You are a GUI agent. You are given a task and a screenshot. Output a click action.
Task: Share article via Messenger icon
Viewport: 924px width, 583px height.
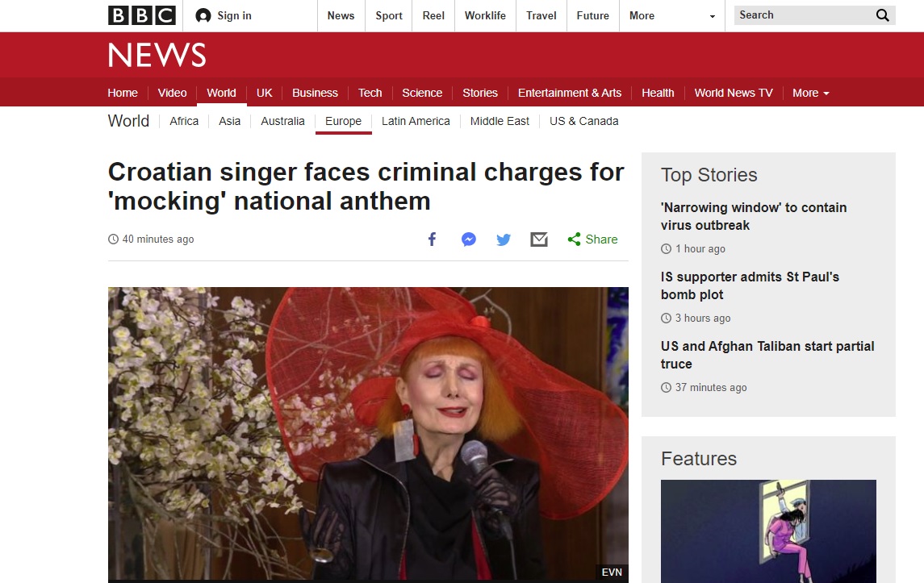tap(468, 239)
